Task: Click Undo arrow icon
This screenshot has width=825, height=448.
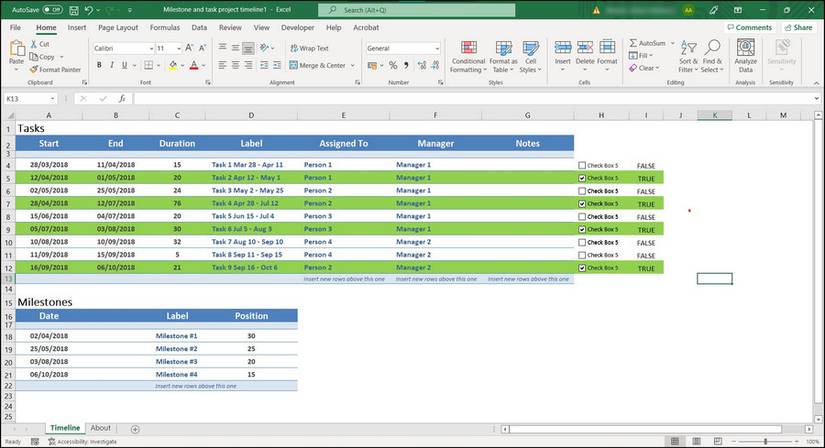Action: [x=88, y=10]
